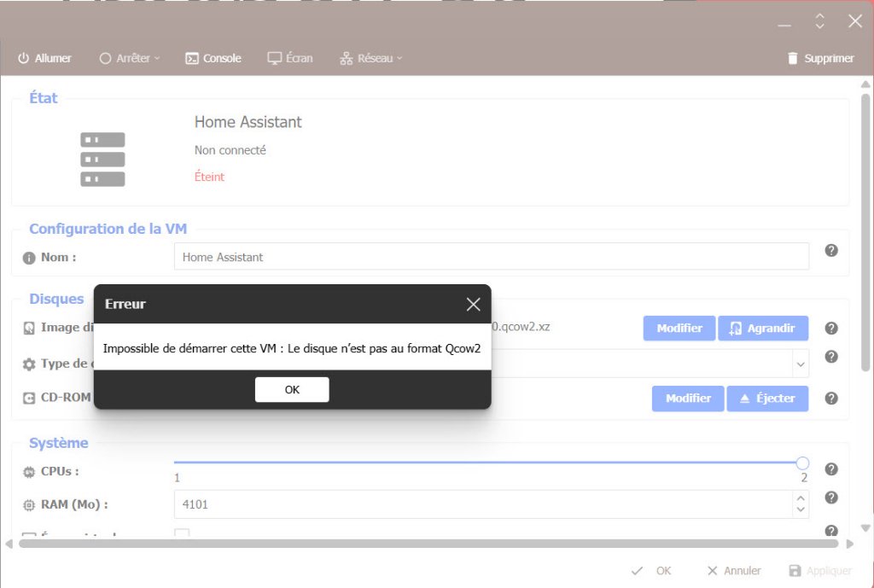Click the CPU chip icon beside CPUs
This screenshot has width=874, height=588.
[29, 472]
